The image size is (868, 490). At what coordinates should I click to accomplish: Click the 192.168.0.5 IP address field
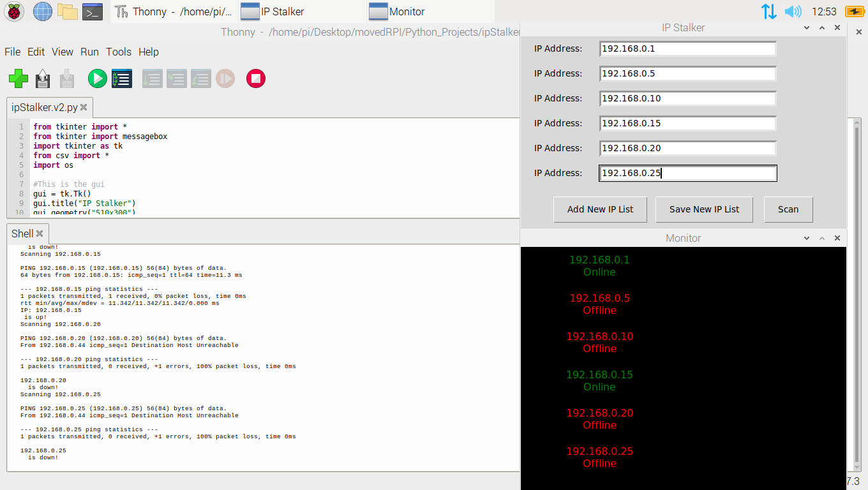coord(687,73)
